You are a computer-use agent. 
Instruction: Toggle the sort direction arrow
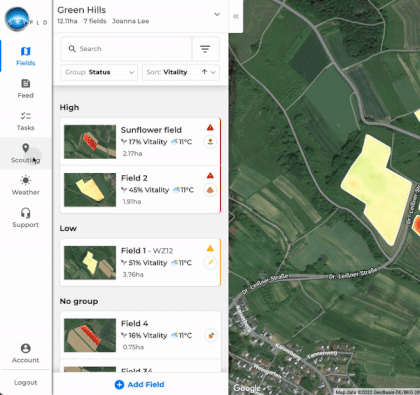point(204,72)
